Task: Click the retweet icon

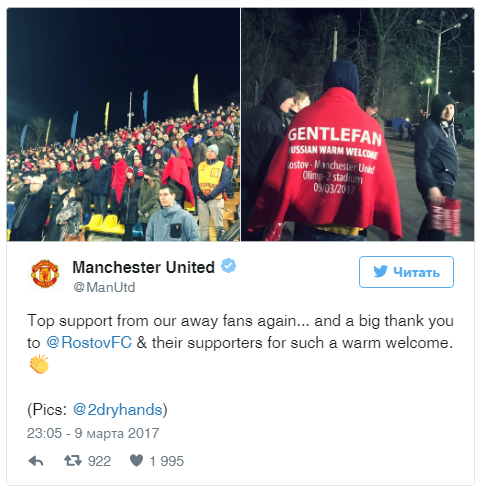Action: pos(73,461)
